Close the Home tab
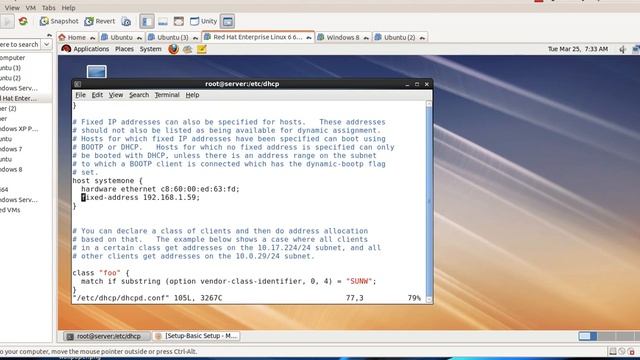640x360 pixels. point(93,38)
